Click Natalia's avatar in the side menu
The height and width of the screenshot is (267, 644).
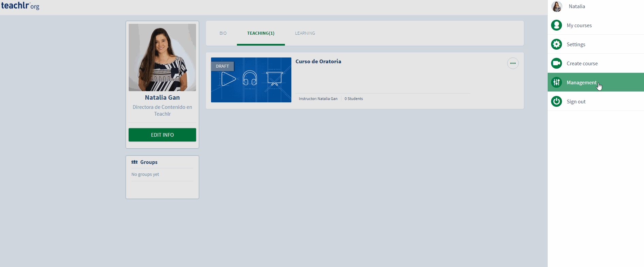(x=557, y=6)
